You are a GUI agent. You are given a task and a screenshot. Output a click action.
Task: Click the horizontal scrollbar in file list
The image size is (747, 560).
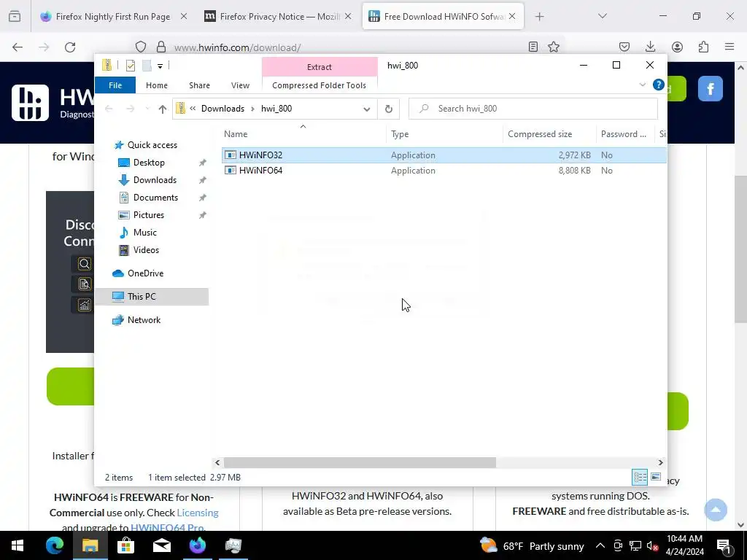pyautogui.click(x=360, y=462)
